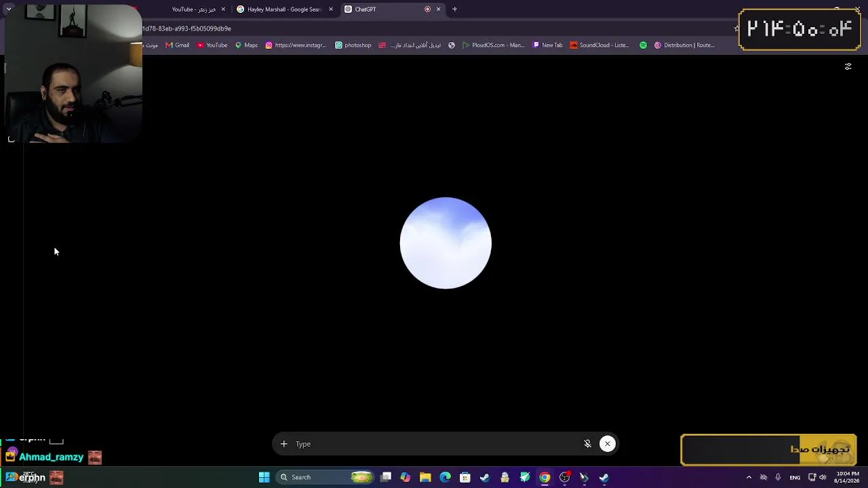Click the microphone icon in system tray

pos(778,477)
